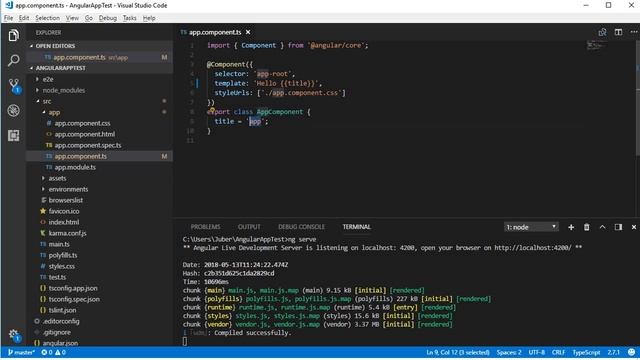The height and width of the screenshot is (360, 640).
Task: Move the terminal panel to the right
Action: tap(618, 227)
